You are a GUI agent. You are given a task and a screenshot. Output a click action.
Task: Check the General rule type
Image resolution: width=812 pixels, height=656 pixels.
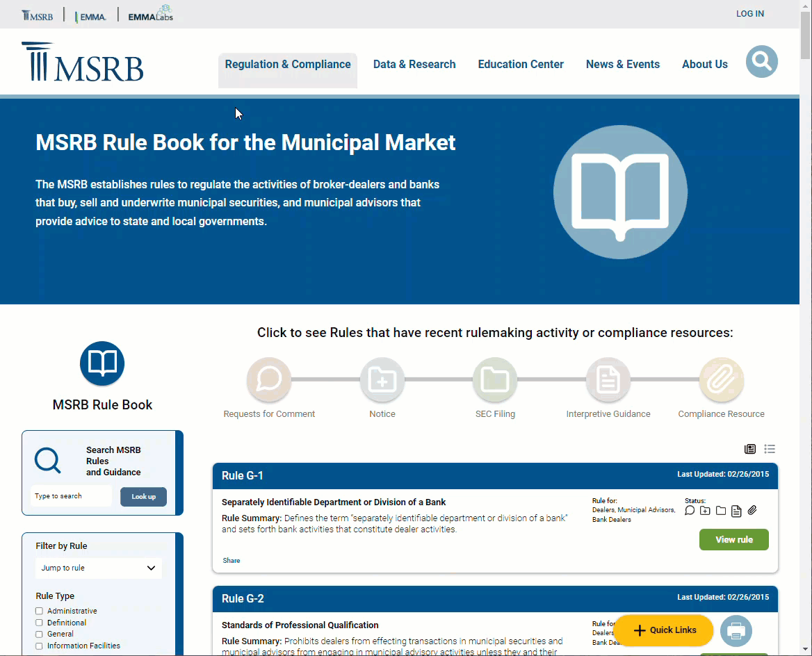[39, 634]
